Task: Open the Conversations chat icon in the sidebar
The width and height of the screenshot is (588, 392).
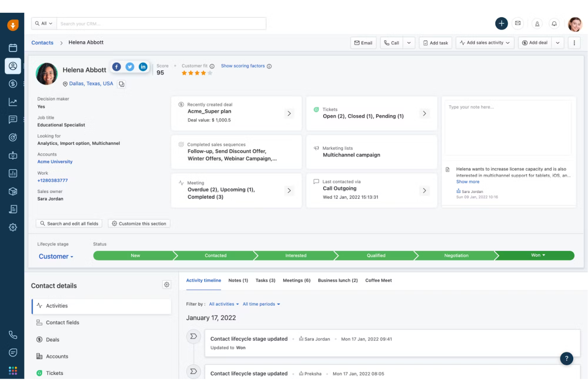Action: (x=12, y=120)
